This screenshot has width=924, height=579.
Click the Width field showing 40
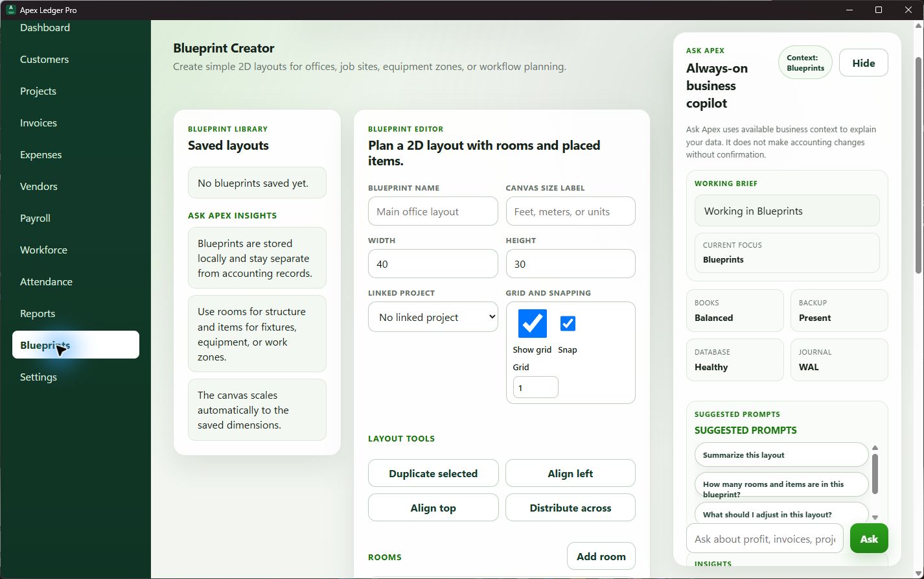click(433, 264)
